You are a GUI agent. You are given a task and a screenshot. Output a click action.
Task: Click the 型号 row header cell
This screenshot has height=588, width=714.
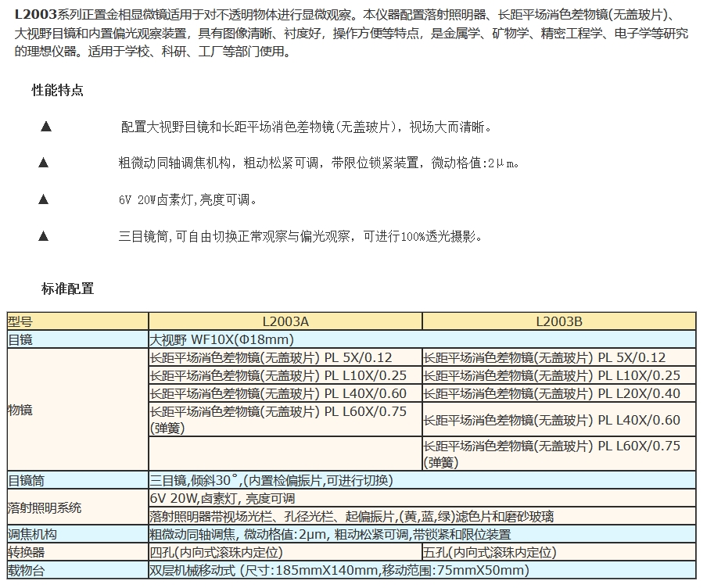click(77, 321)
